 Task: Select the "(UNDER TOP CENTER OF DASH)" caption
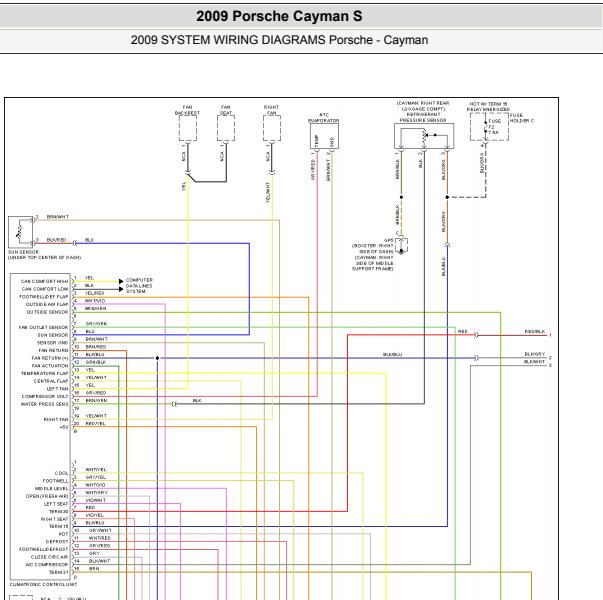44,257
